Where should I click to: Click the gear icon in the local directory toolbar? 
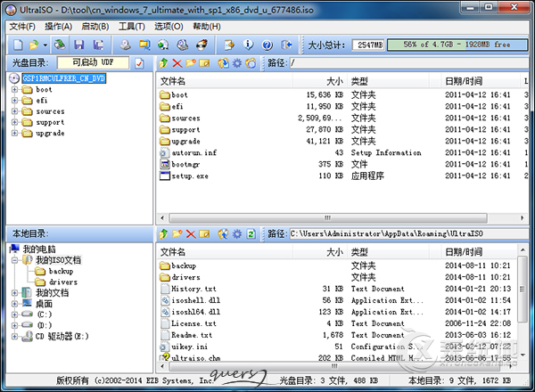coord(237,233)
